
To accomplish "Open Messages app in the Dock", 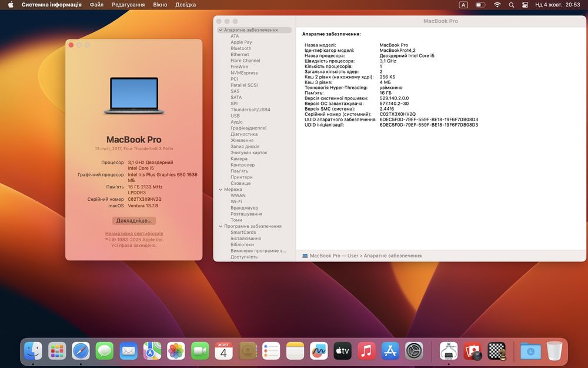I will 105,351.
